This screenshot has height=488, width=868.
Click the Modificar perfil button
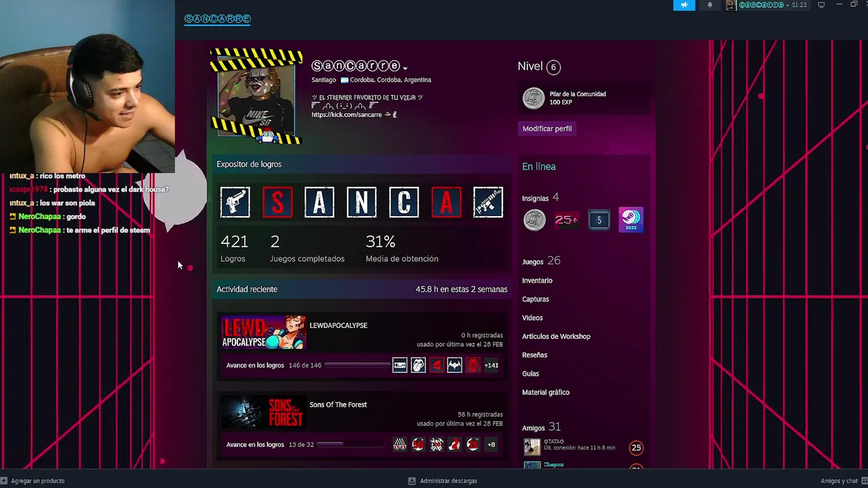547,129
